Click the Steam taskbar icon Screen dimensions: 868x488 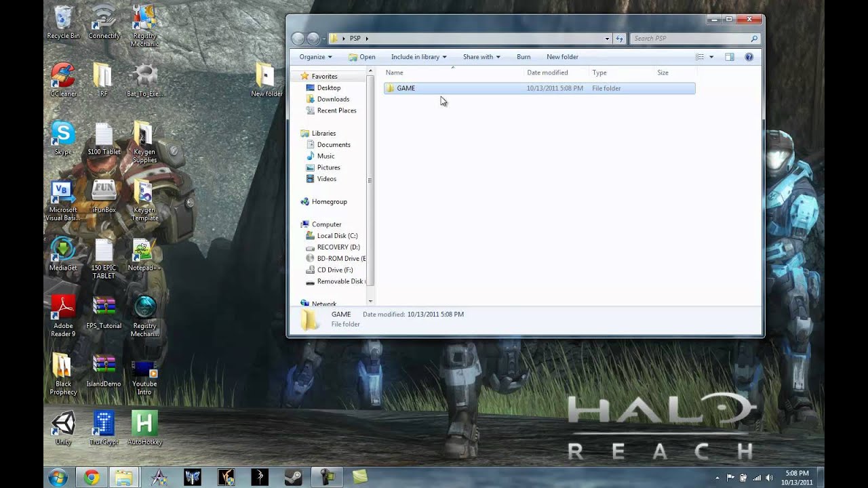pos(293,477)
